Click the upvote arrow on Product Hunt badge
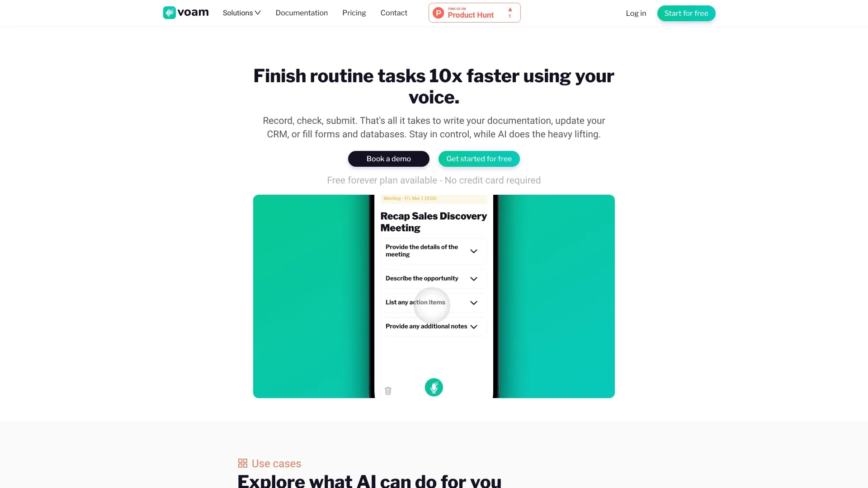This screenshot has height=488, width=868. 509,9
